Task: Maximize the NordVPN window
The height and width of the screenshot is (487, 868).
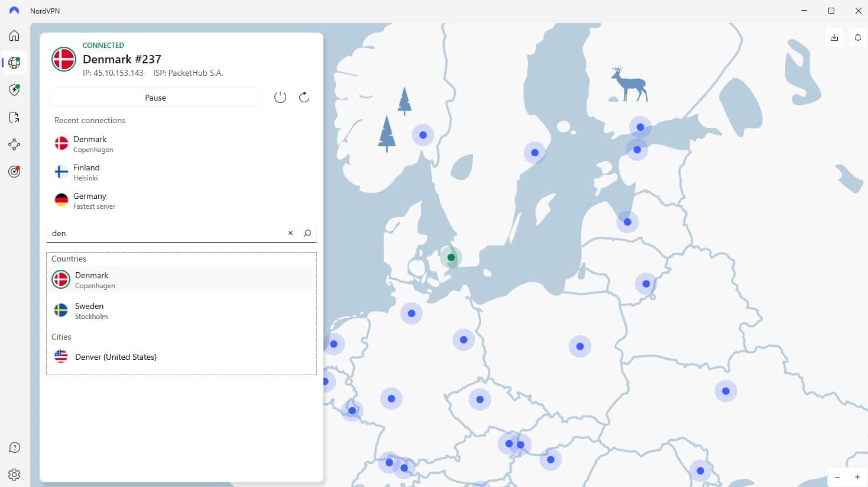Action: (831, 11)
